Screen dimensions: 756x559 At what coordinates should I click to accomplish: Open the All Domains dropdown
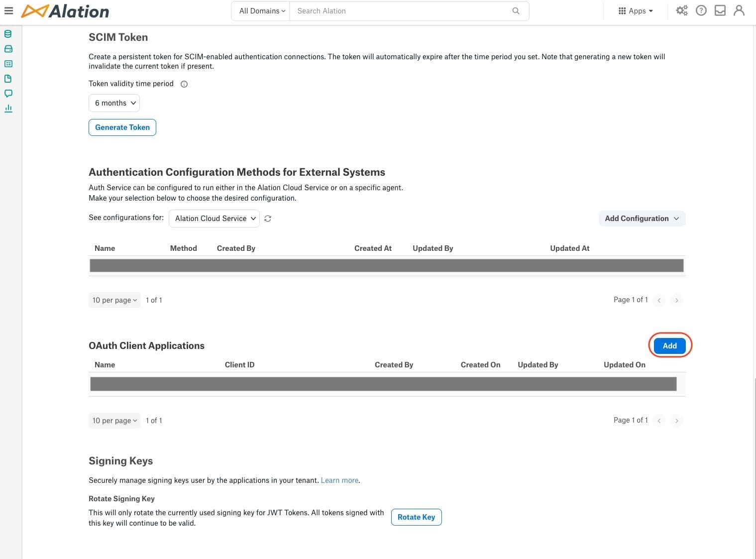point(260,10)
